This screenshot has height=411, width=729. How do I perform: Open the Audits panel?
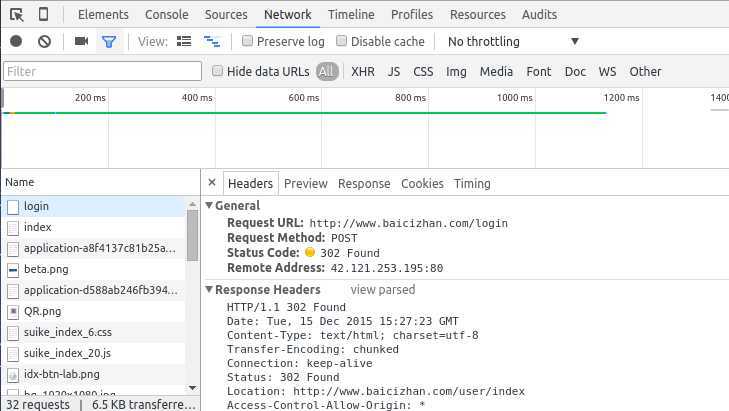coord(539,14)
